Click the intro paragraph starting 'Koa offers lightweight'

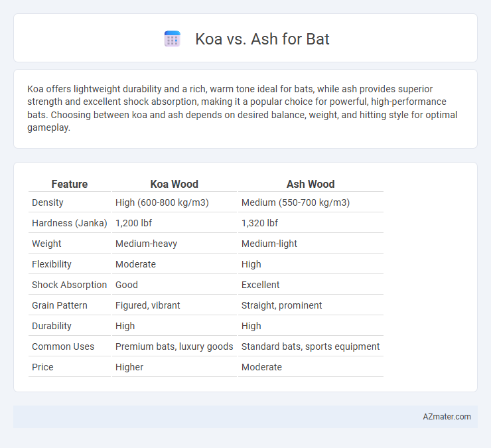[242, 108]
